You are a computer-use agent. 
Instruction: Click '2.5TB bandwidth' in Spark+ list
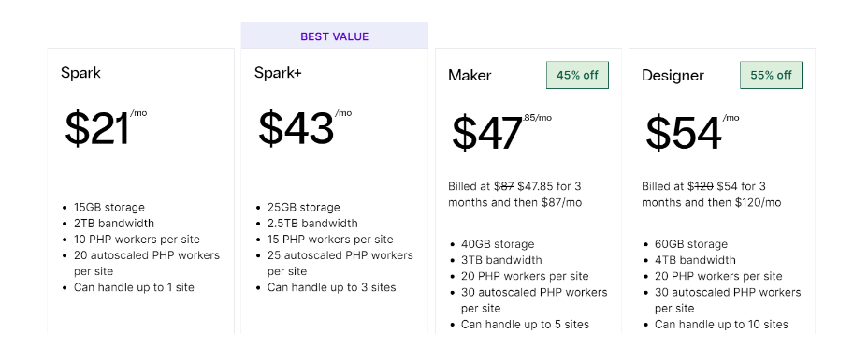312,224
